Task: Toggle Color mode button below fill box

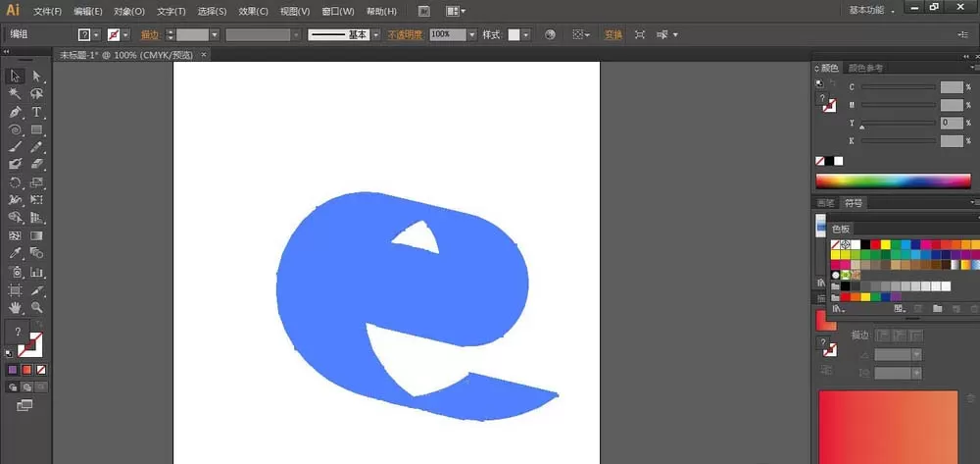Action: click(x=13, y=370)
